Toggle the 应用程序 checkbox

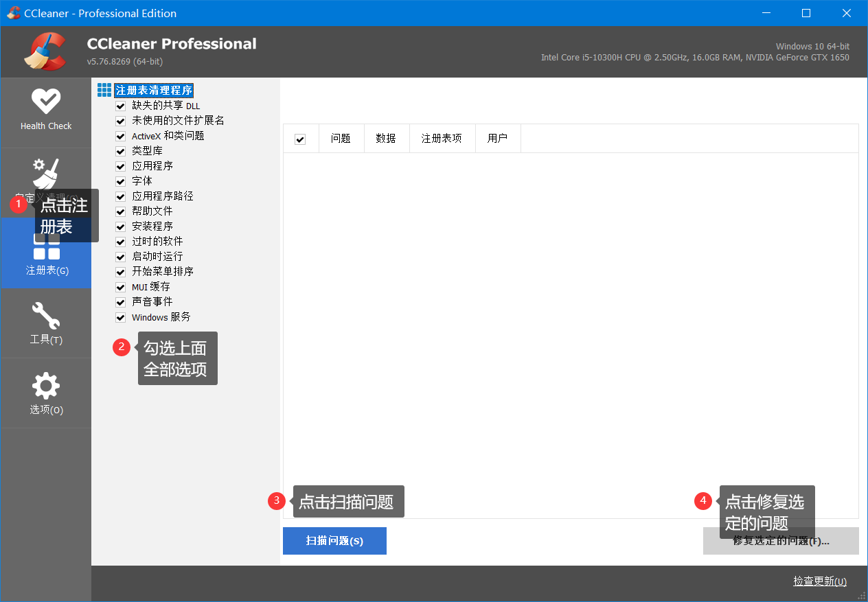click(x=121, y=166)
